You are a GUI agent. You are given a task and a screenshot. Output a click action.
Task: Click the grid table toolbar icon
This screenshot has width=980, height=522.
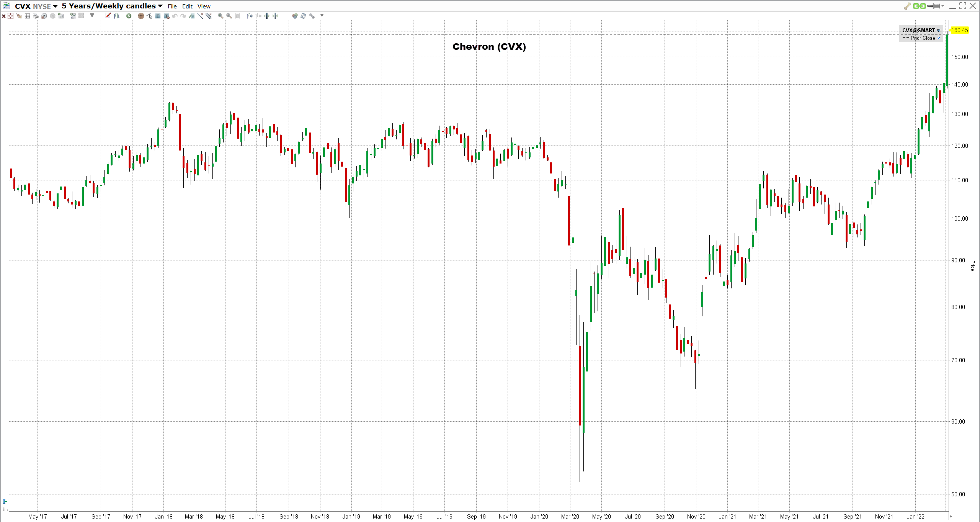click(x=27, y=16)
